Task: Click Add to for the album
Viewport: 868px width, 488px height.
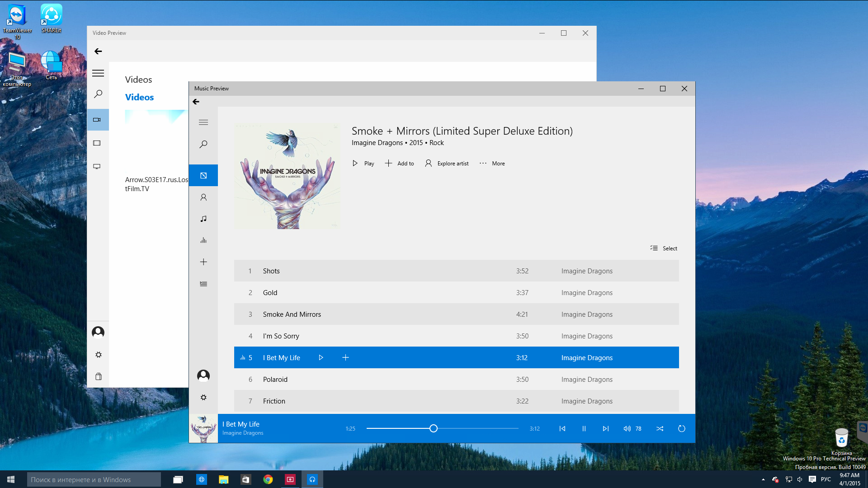Action: tap(399, 164)
